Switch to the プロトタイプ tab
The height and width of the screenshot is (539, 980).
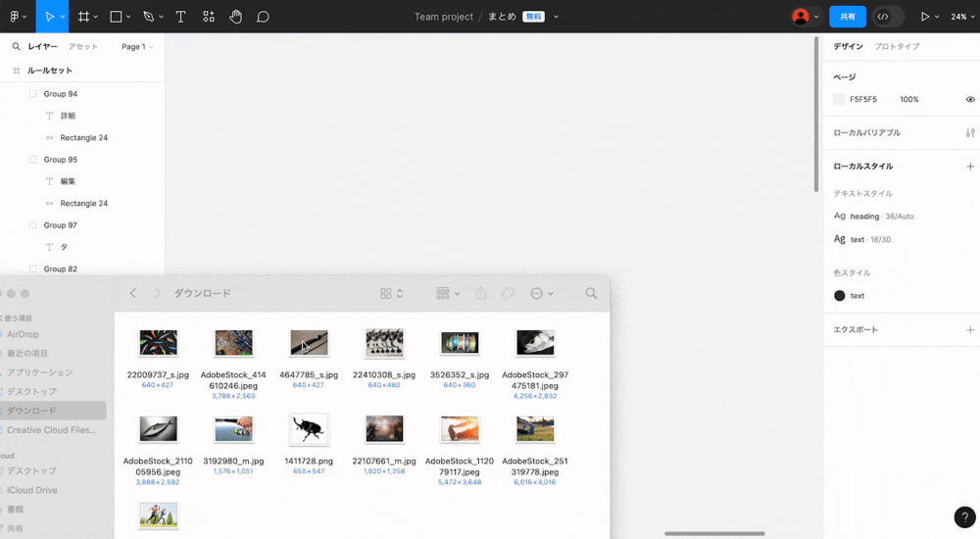(x=897, y=46)
